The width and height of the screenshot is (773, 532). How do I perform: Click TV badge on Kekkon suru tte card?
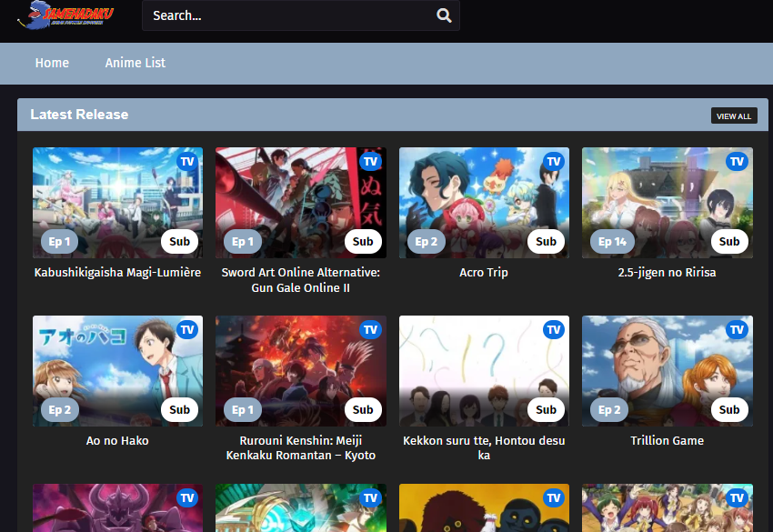pyautogui.click(x=554, y=329)
